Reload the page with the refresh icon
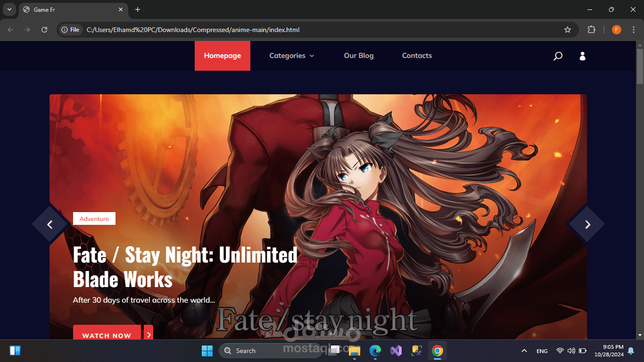Viewport: 644px width, 362px height. click(x=44, y=29)
